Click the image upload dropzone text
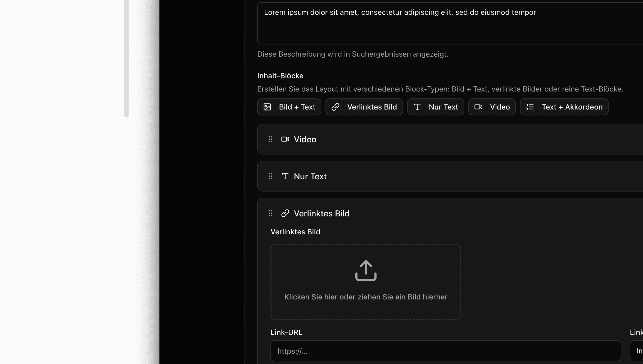The height and width of the screenshot is (364, 643). pos(366,297)
